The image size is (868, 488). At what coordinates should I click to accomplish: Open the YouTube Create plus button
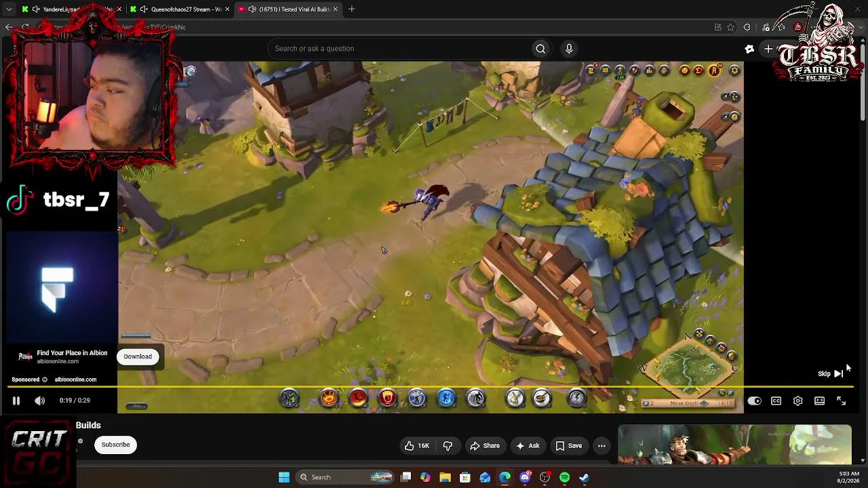(x=768, y=49)
